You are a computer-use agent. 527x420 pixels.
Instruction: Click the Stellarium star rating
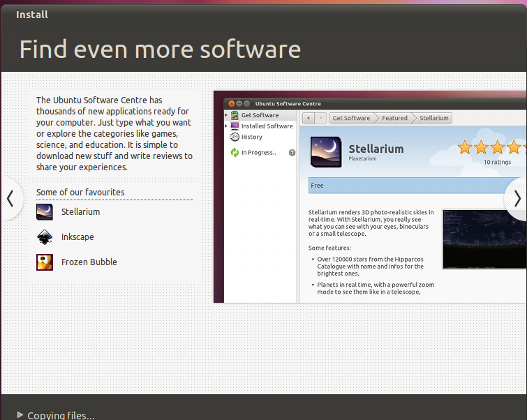point(491,147)
